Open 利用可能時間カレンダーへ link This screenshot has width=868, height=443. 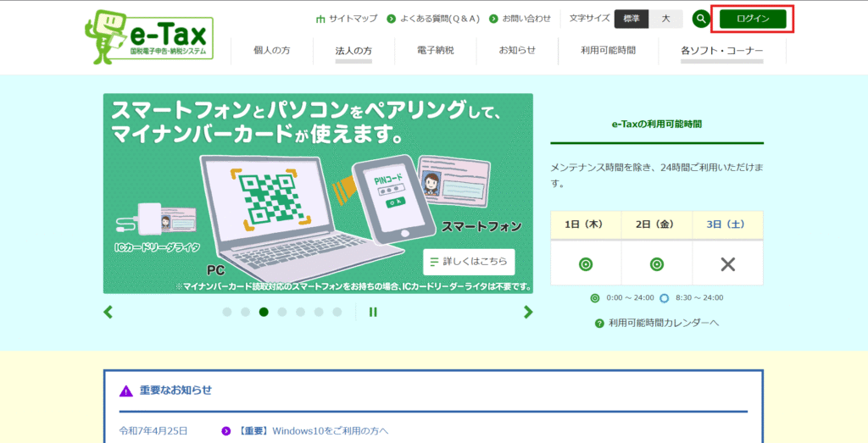point(657,323)
